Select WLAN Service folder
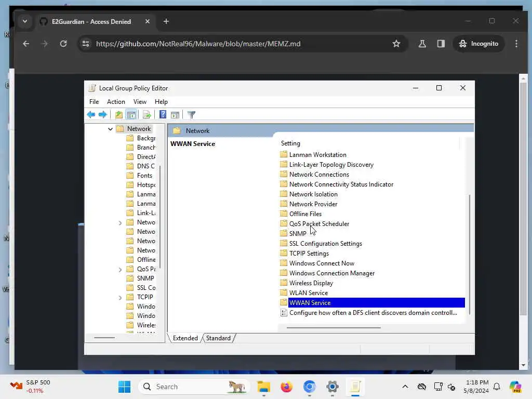The image size is (532, 399). 309,293
